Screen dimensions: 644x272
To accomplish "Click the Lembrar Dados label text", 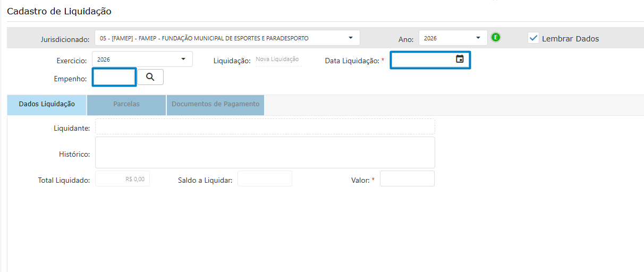I will click(570, 39).
